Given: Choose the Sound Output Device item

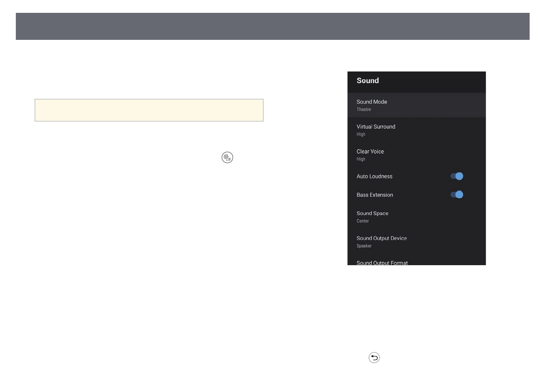Looking at the screenshot, I should coord(381,238).
